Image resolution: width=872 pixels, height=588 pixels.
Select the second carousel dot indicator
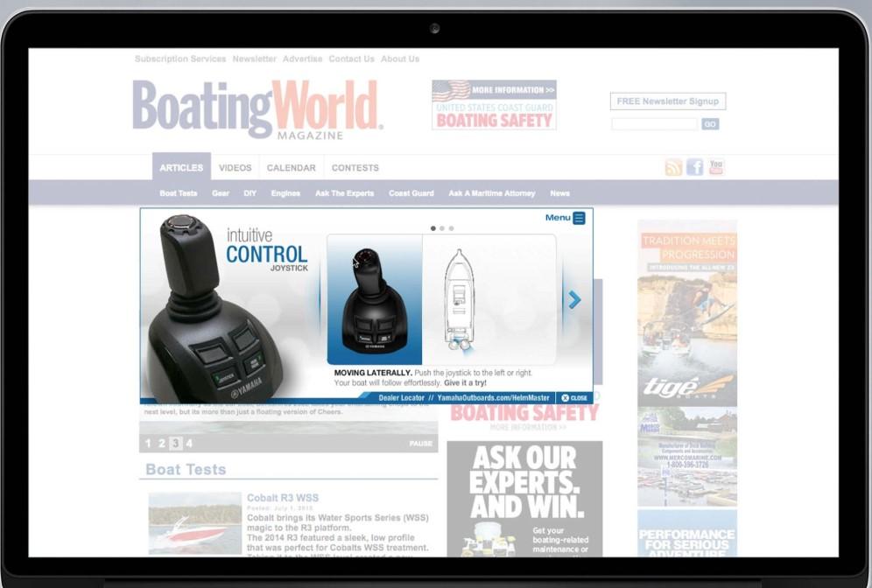442,228
